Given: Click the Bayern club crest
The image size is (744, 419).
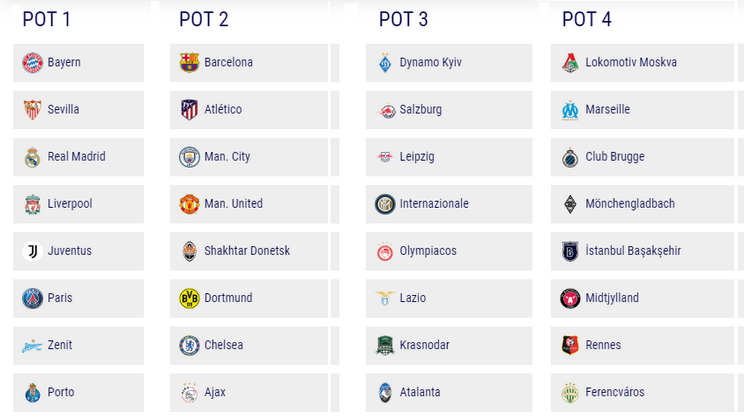Looking at the screenshot, I should (32, 62).
